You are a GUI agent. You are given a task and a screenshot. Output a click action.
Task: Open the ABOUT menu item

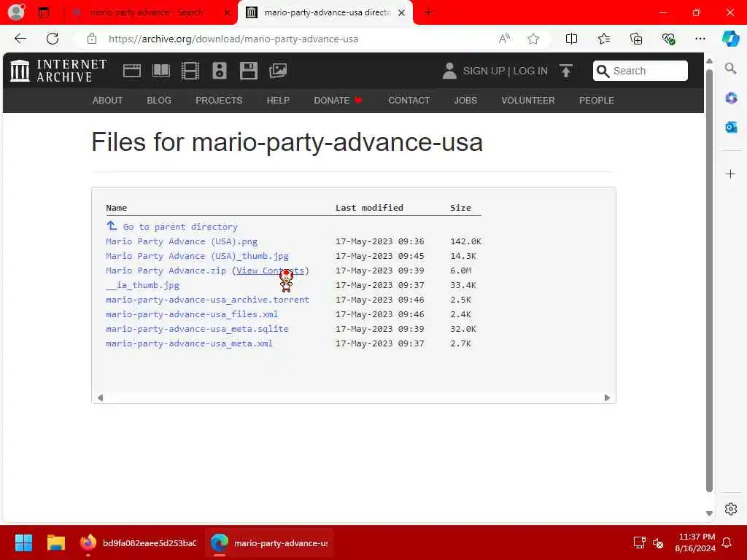pos(107,101)
